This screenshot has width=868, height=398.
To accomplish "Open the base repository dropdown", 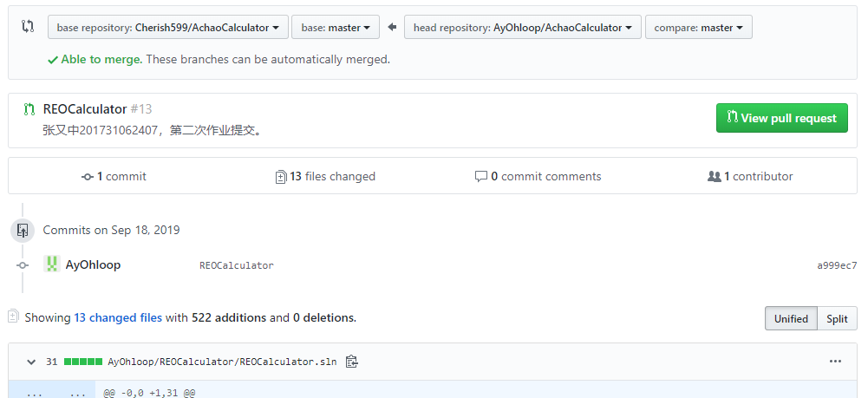I will [167, 27].
